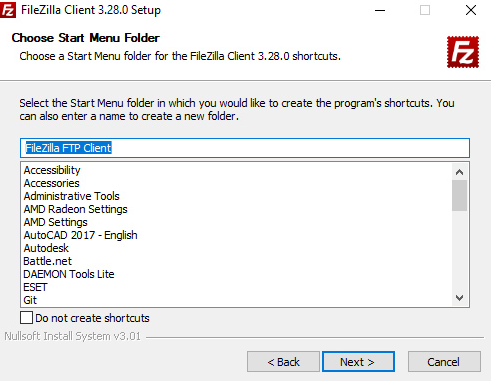
Task: Cancel the FileZilla setup
Action: 444,361
